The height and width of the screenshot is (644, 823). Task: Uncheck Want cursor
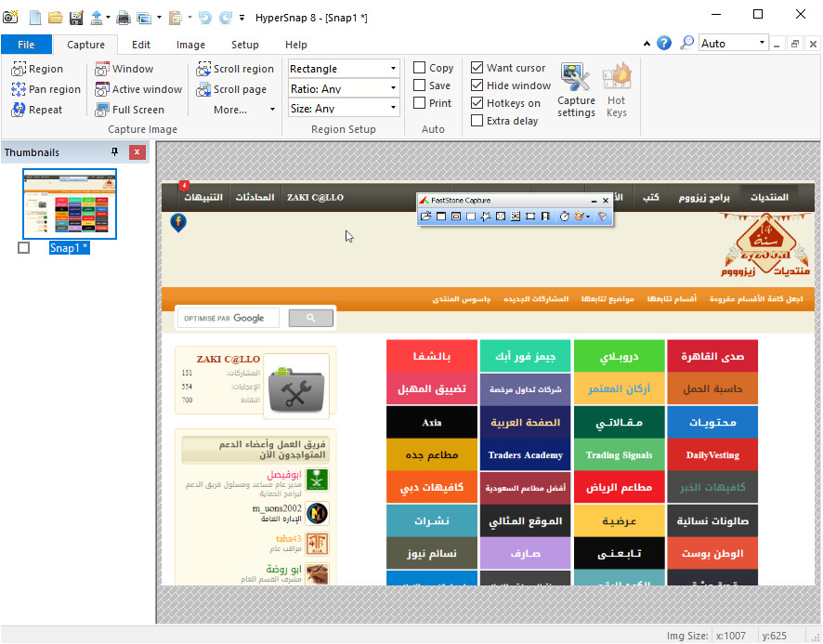click(x=477, y=68)
